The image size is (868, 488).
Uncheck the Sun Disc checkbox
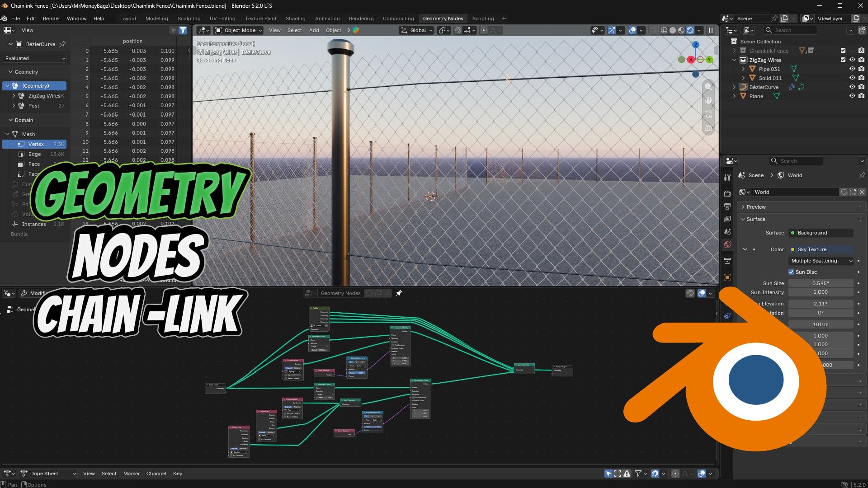[x=791, y=272]
